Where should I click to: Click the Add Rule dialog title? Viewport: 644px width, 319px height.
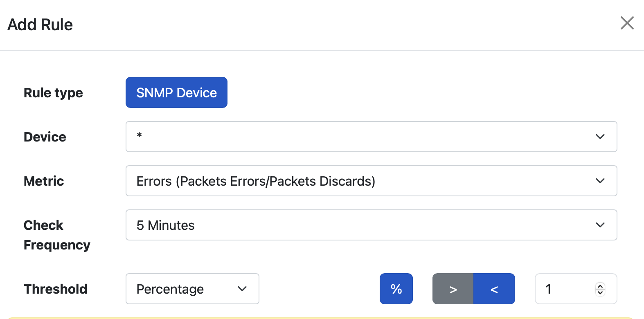pos(40,25)
